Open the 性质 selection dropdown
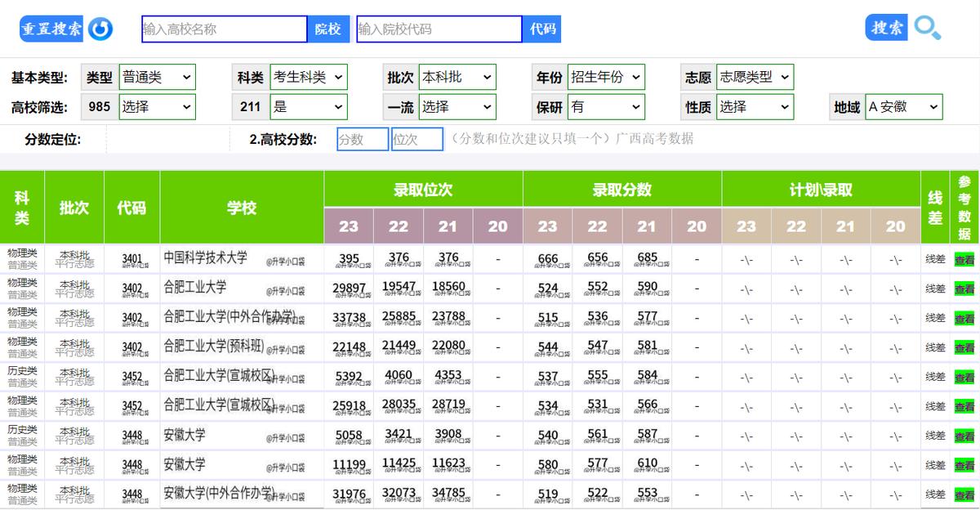This screenshot has width=980, height=510. tap(755, 106)
